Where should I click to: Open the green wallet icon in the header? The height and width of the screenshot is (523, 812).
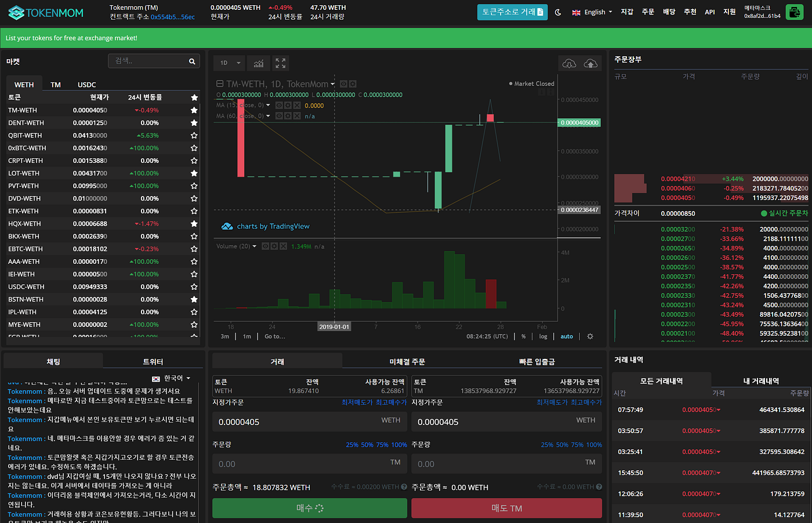click(794, 12)
